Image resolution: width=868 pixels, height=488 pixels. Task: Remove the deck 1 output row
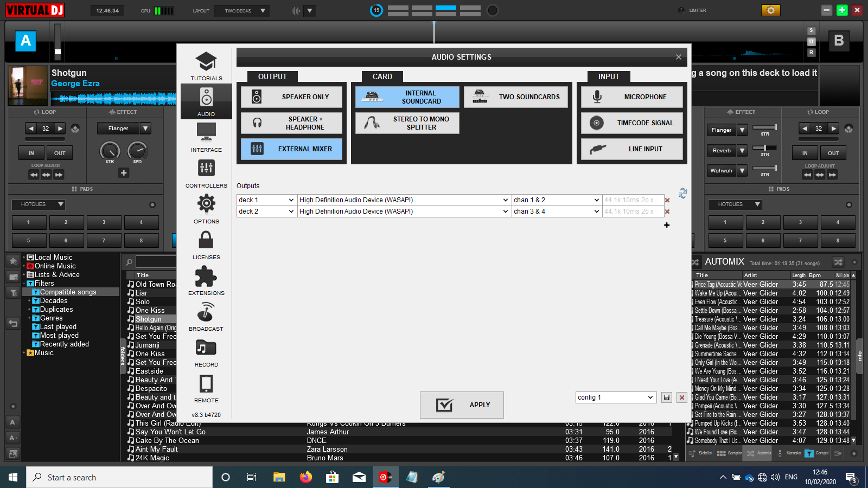[667, 200]
